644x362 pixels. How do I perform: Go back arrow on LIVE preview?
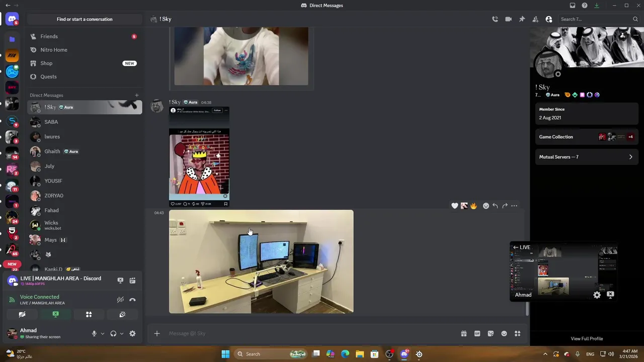coord(516,247)
